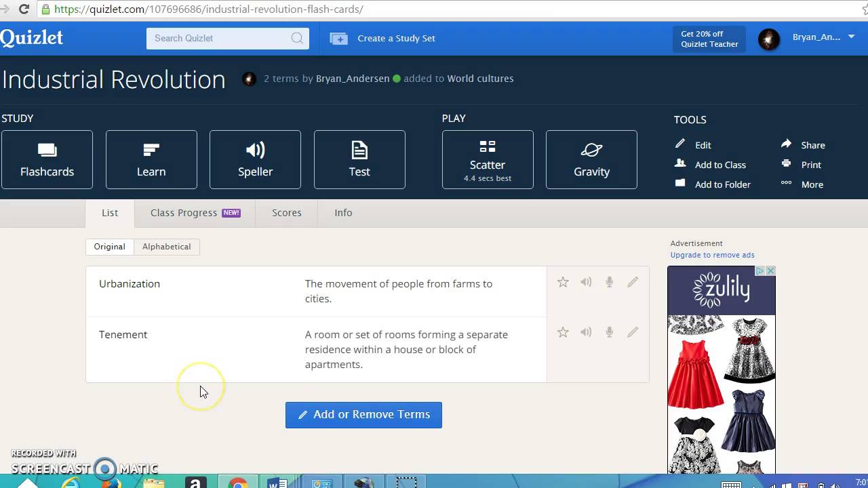Play the Scatter game

click(x=488, y=159)
